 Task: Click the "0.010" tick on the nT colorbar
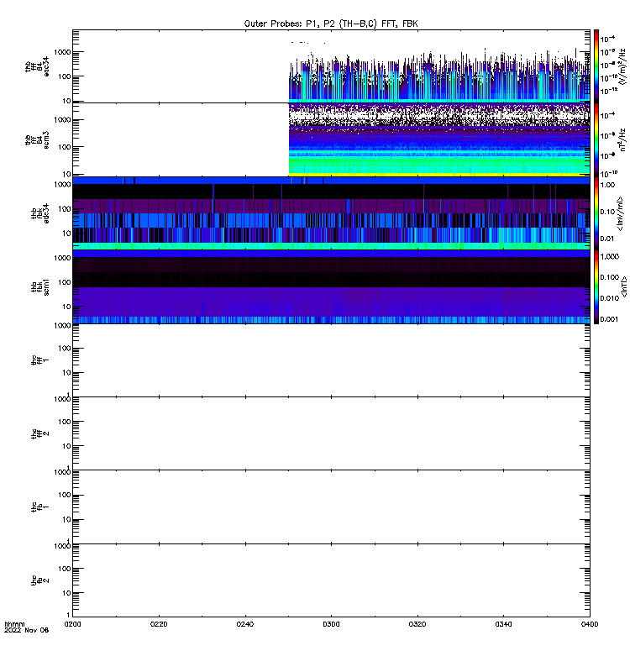610,298
